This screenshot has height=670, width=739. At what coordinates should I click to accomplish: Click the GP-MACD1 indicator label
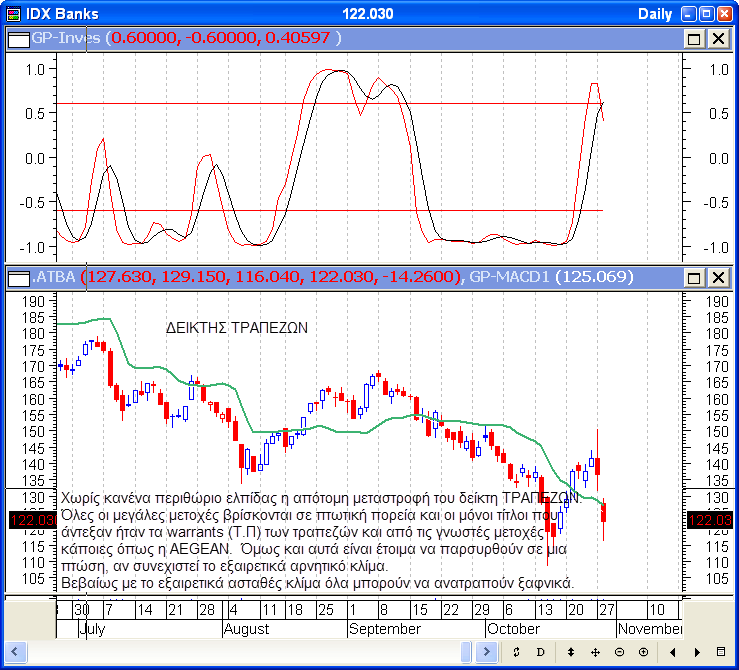click(x=508, y=277)
